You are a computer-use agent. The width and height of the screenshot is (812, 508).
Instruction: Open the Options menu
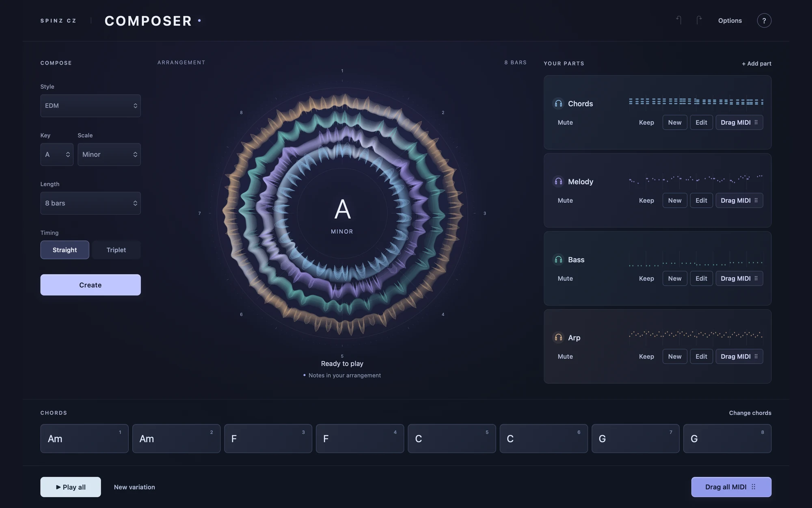[730, 20]
